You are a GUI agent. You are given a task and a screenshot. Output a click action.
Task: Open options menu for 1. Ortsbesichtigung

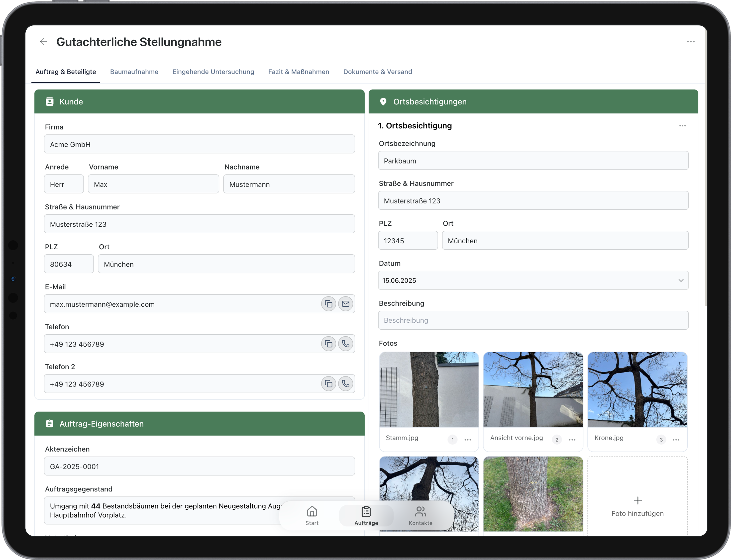[682, 126]
